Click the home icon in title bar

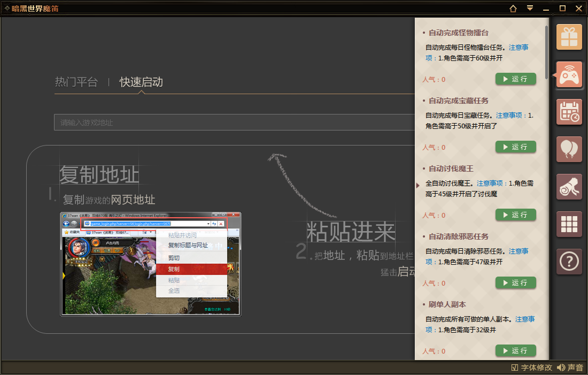[513, 8]
